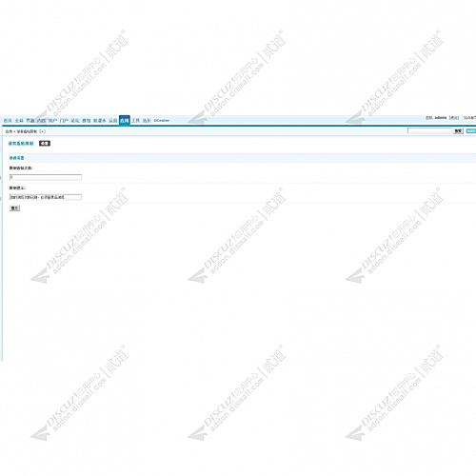
Task: Open the 门户 tab
Action: click(64, 121)
